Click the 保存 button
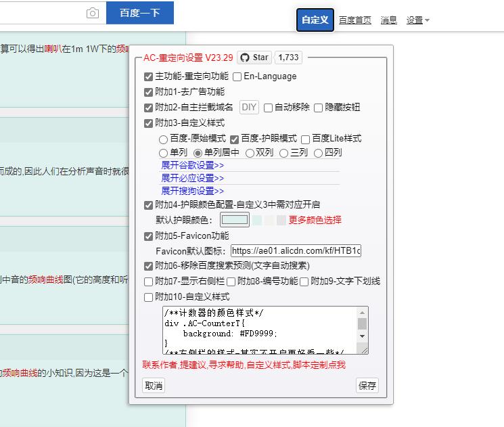The width and height of the screenshot is (504, 427). 367,386
